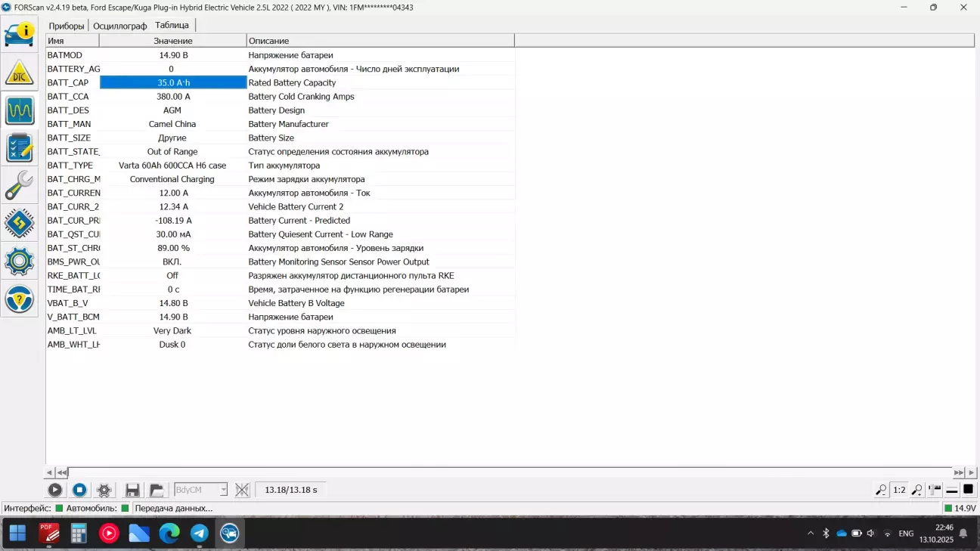Switch to the Приборы tab

coord(67,26)
